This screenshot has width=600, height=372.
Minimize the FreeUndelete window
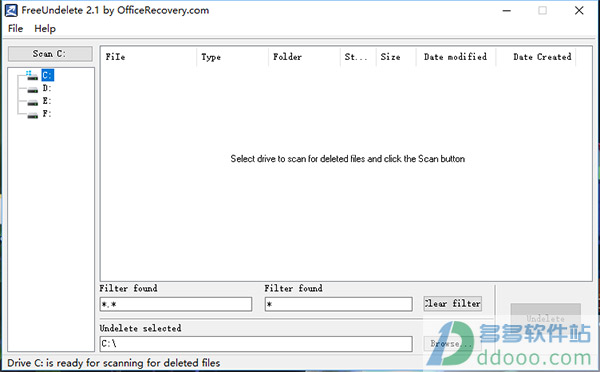click(507, 11)
